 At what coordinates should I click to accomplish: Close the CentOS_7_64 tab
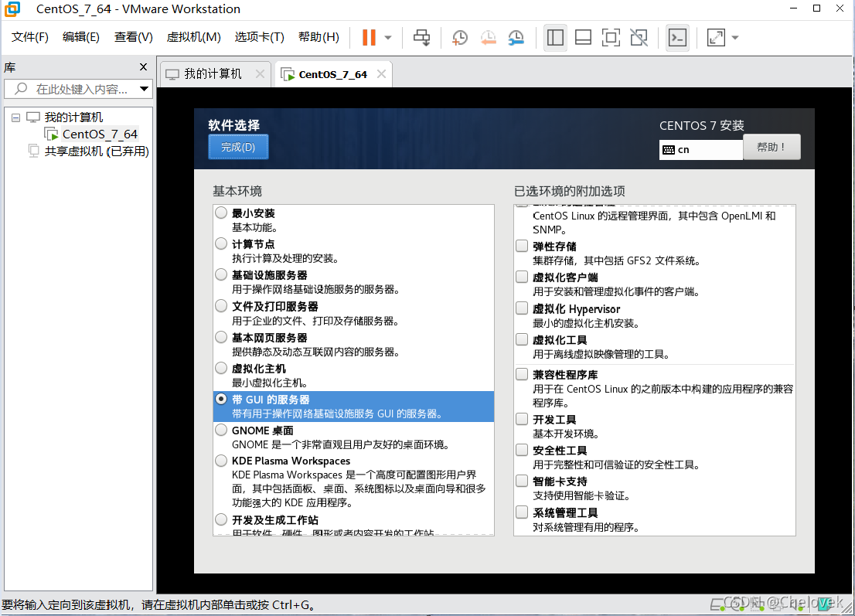coord(381,73)
